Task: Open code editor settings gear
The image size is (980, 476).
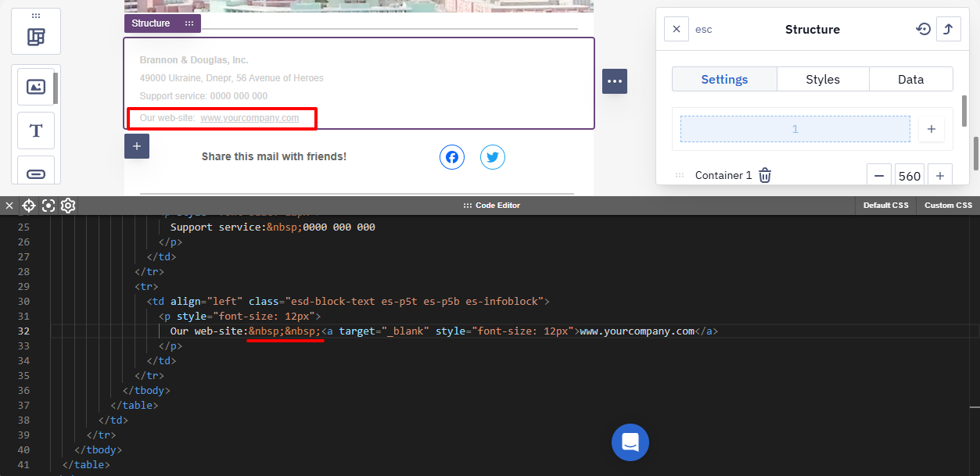Action: [x=68, y=206]
